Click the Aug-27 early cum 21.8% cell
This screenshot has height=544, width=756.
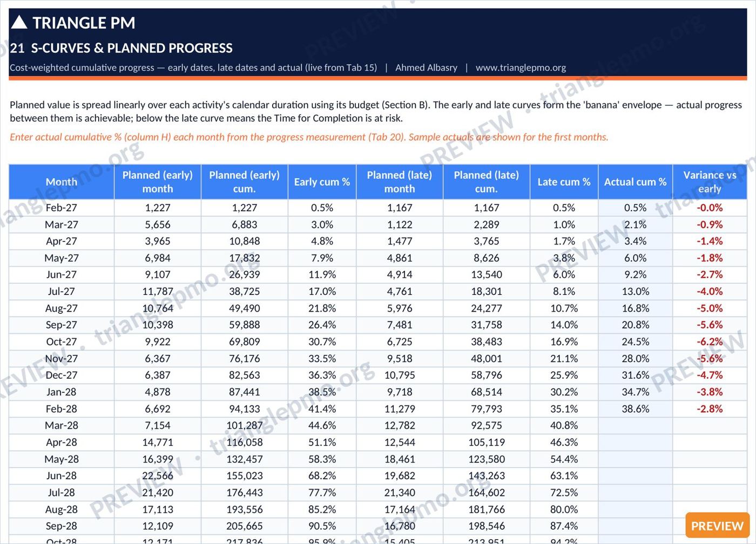[x=322, y=308]
